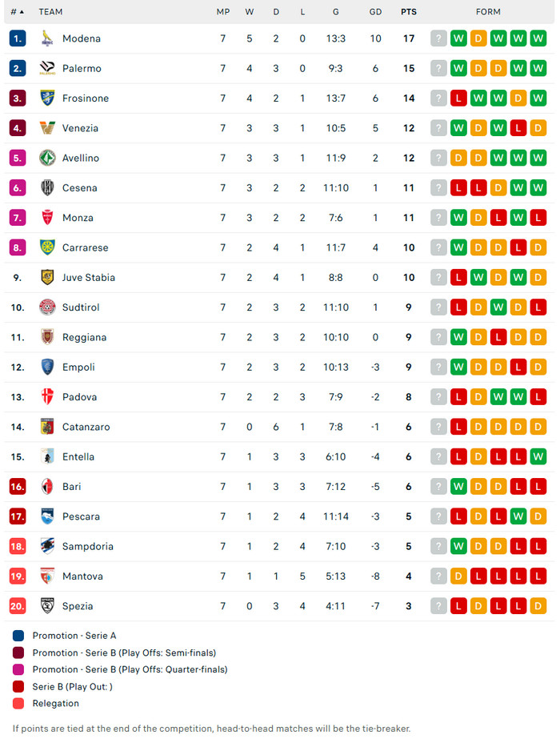Click the Sampdoria club logo
This screenshot has width=560, height=739.
click(47, 546)
